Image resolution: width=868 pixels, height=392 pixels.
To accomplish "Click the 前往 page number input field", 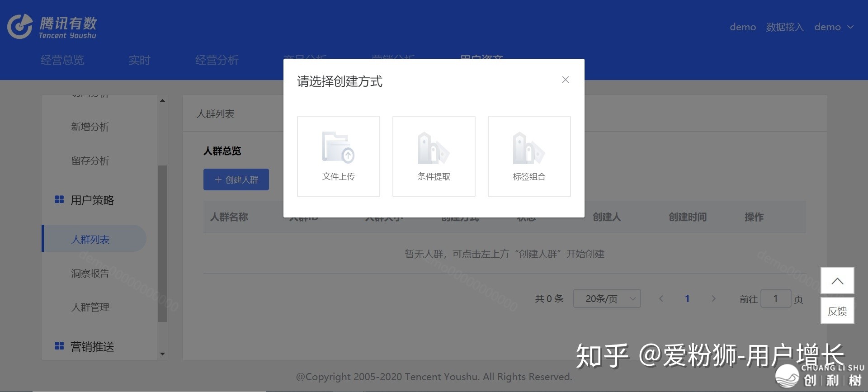I will pyautogui.click(x=775, y=298).
